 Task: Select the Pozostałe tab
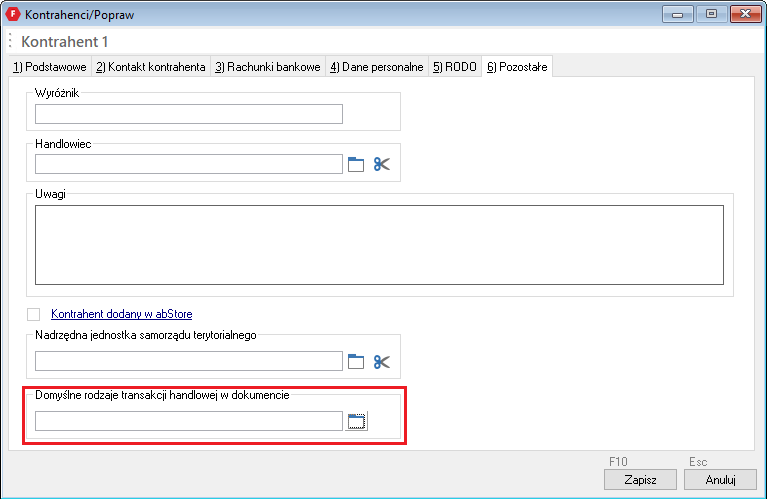pyautogui.click(x=518, y=67)
